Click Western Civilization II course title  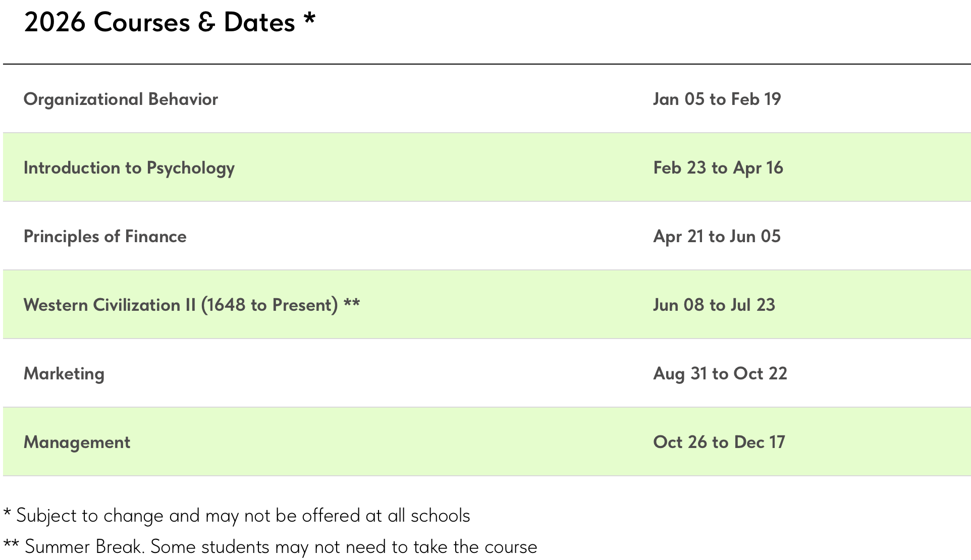(180, 305)
